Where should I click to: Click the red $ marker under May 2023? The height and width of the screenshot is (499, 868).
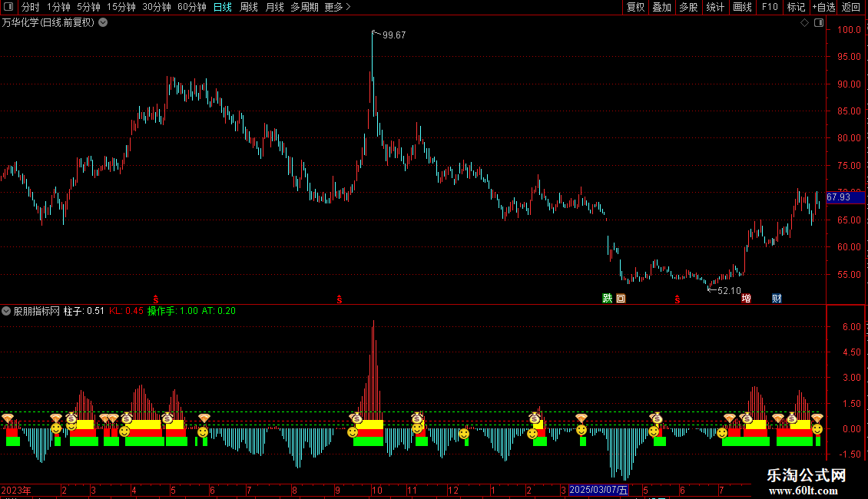click(156, 299)
